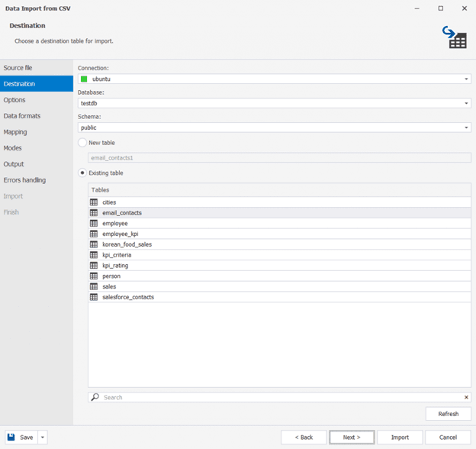
Task: Click the table icon beside salesforce_contacts
Action: pos(94,297)
